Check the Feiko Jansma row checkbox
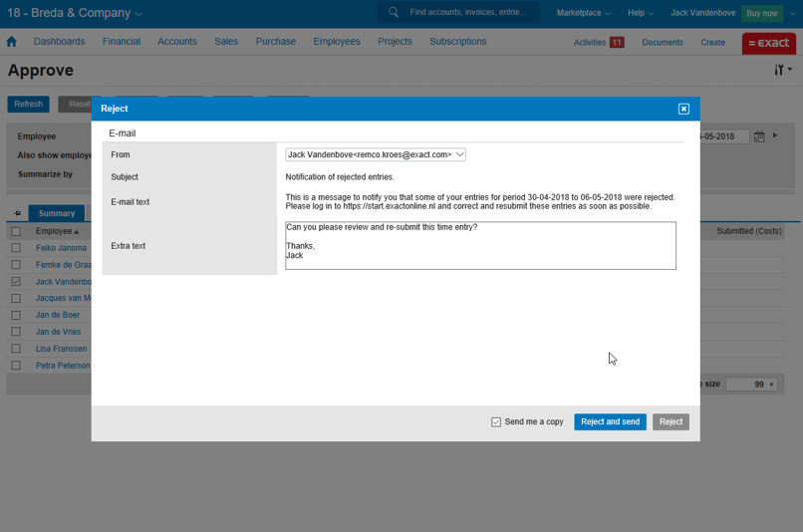 pyautogui.click(x=16, y=248)
